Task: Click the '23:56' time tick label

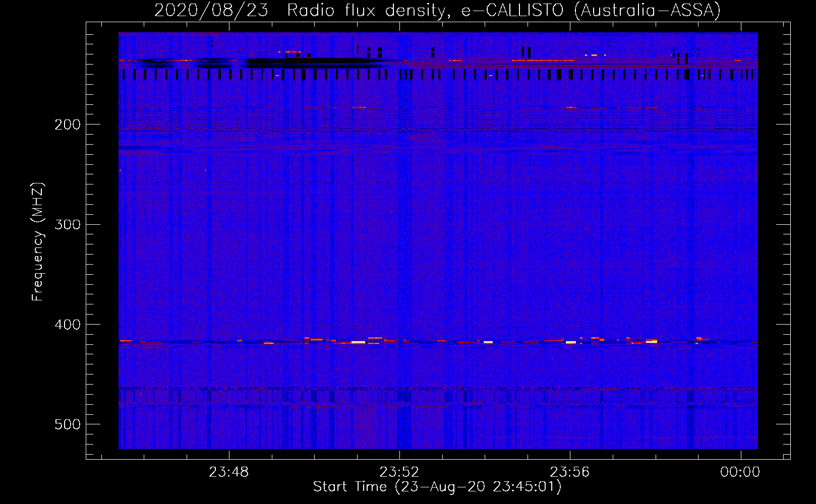Action: [570, 472]
